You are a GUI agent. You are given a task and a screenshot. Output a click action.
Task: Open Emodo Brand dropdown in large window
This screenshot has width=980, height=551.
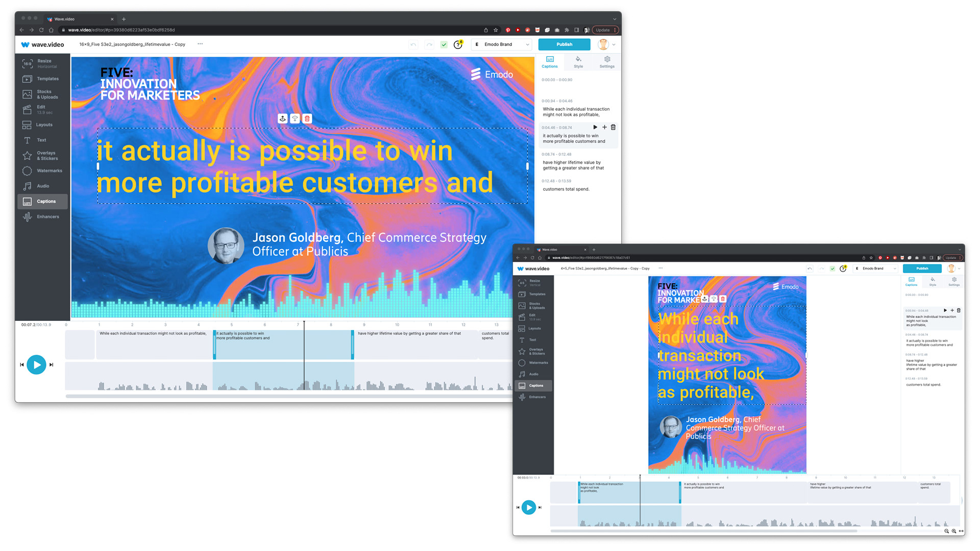pos(502,44)
